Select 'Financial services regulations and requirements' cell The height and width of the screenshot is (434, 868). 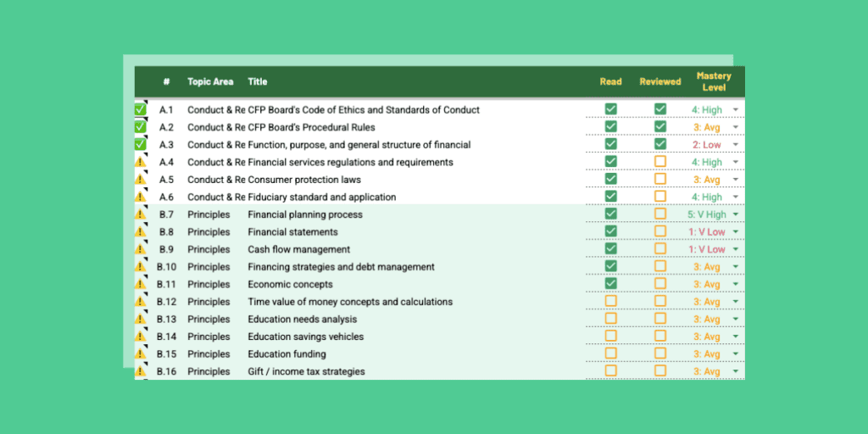350,162
